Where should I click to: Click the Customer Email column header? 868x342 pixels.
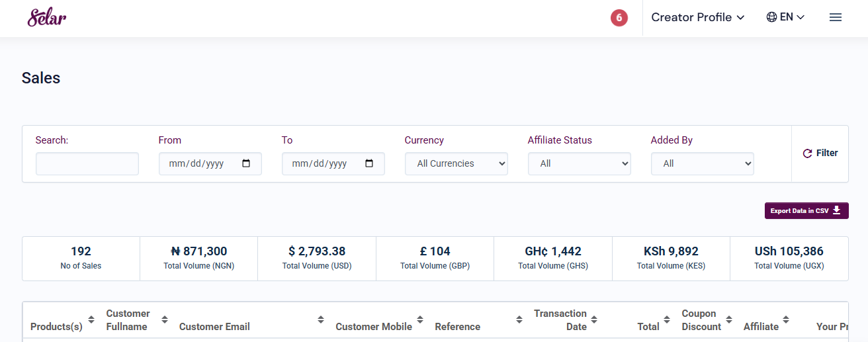click(214, 327)
